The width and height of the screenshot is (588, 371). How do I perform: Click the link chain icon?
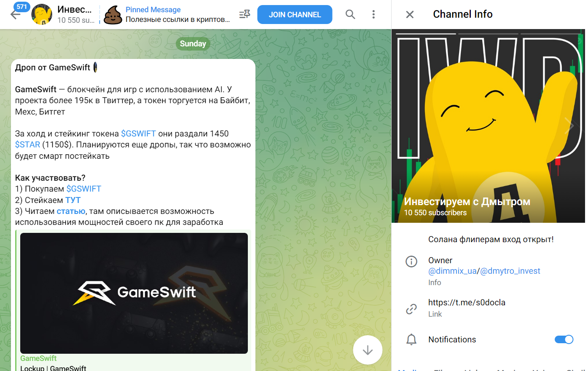pyautogui.click(x=411, y=309)
